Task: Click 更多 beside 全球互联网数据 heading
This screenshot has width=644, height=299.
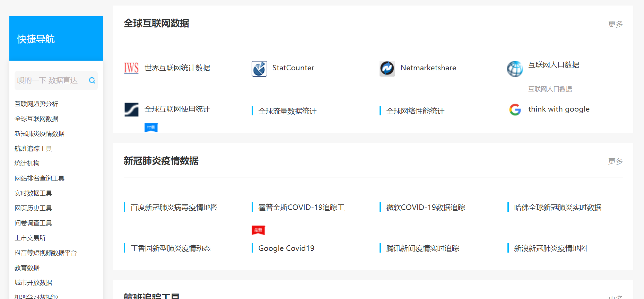Action: [x=616, y=24]
